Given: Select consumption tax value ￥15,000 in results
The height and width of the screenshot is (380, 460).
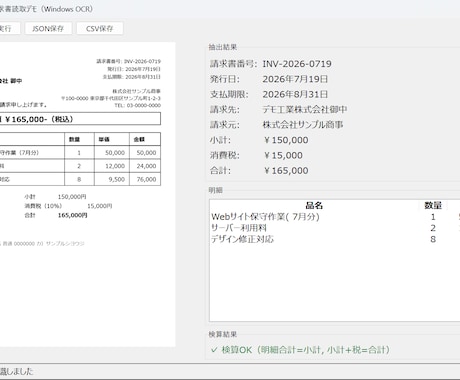Looking at the screenshot, I should pos(283,155).
